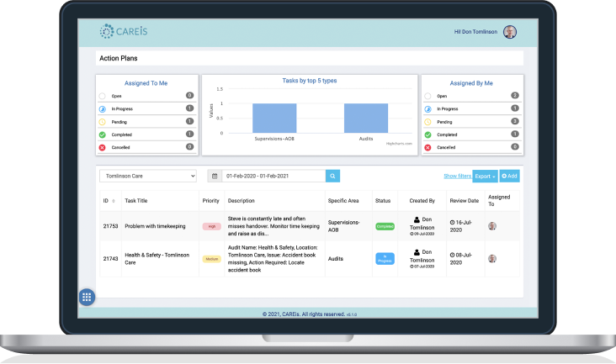The height and width of the screenshot is (364, 616).
Task: Click the Show filters link
Action: (x=458, y=177)
